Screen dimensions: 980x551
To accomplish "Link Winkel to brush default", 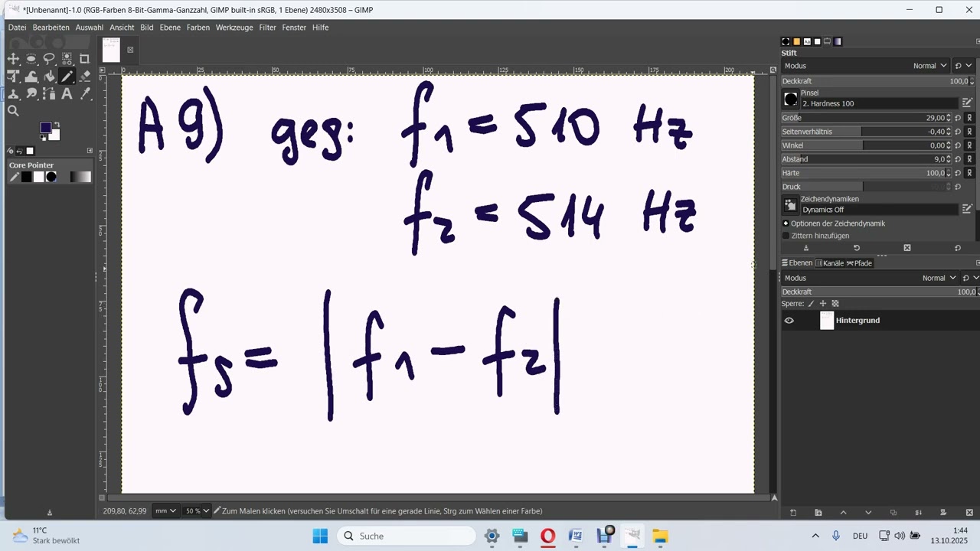I will pyautogui.click(x=969, y=145).
